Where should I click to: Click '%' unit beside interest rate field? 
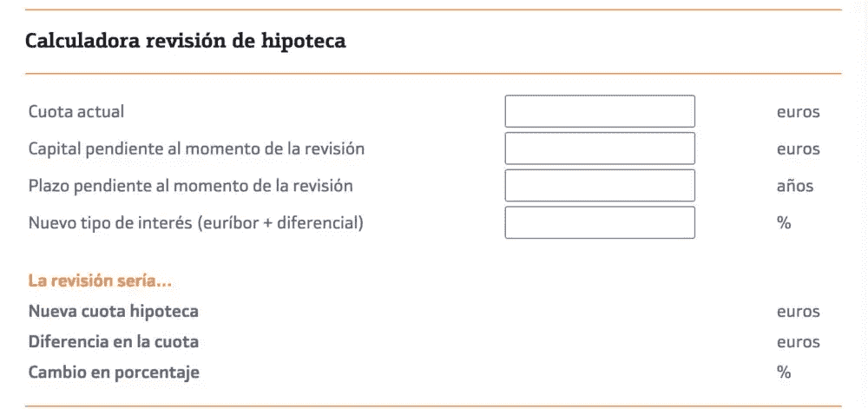coord(784,223)
